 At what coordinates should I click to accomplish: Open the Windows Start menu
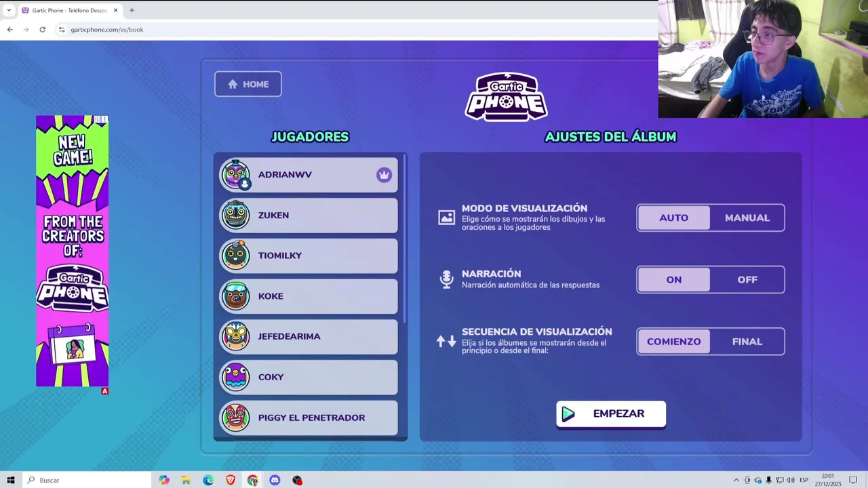pyautogui.click(x=11, y=480)
